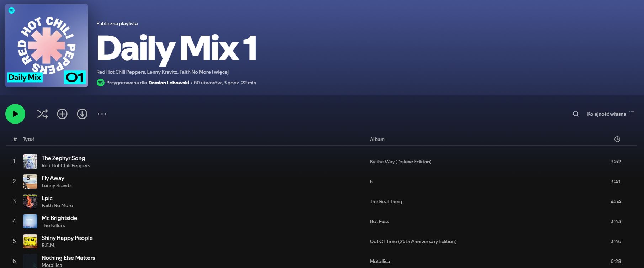The width and height of the screenshot is (644, 268).
Task: Select Epic track title
Action: [x=47, y=198]
